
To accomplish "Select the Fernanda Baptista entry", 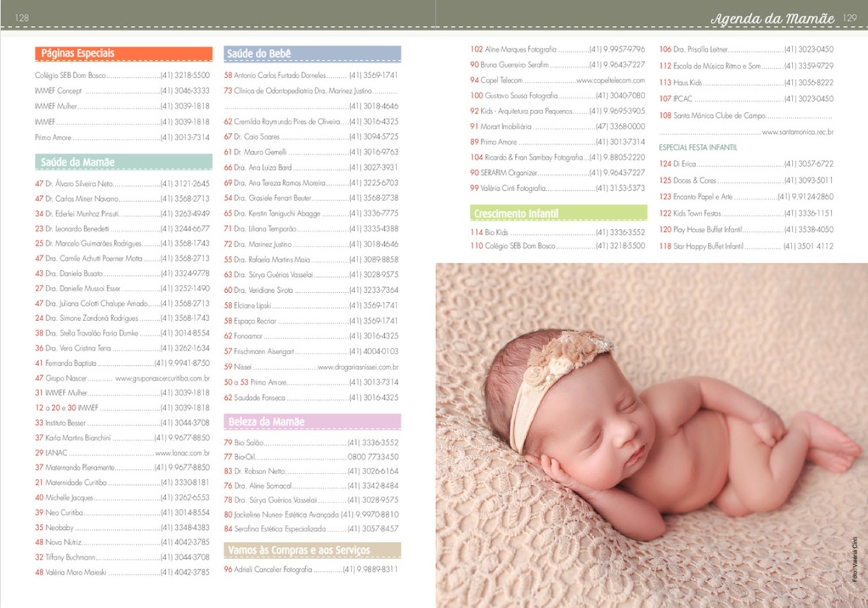I will pos(122,363).
